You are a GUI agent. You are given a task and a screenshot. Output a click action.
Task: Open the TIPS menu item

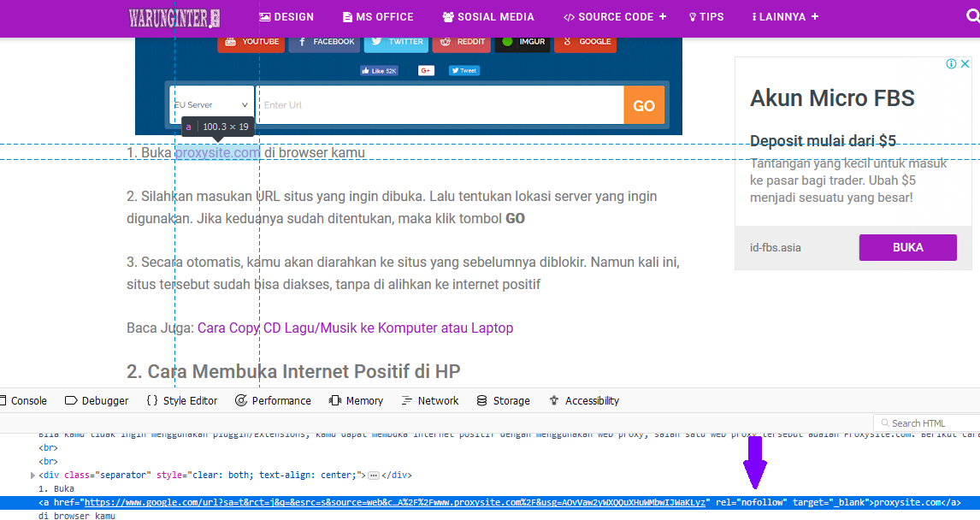point(706,17)
